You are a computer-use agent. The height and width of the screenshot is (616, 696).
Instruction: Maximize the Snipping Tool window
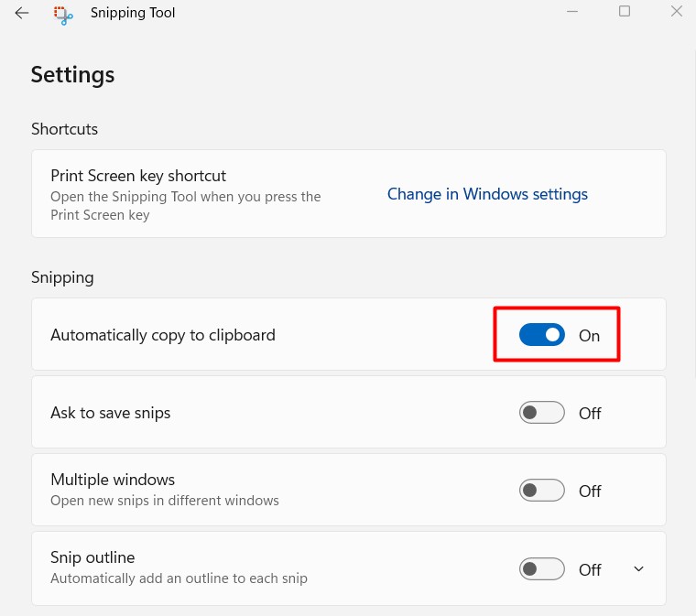[625, 12]
